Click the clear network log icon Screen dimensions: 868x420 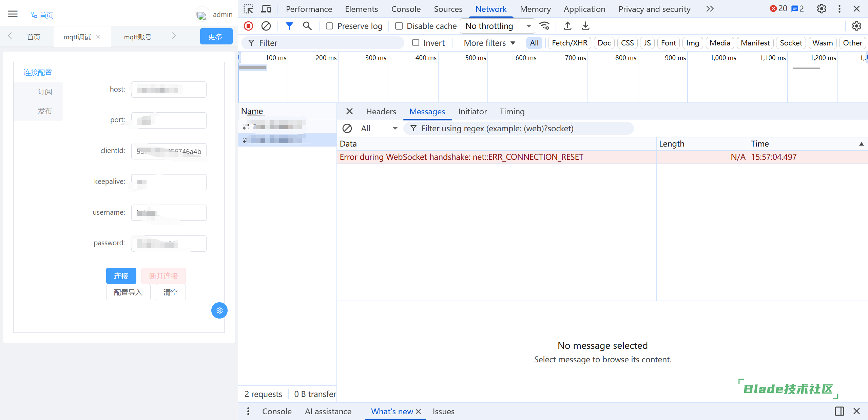pyautogui.click(x=266, y=26)
